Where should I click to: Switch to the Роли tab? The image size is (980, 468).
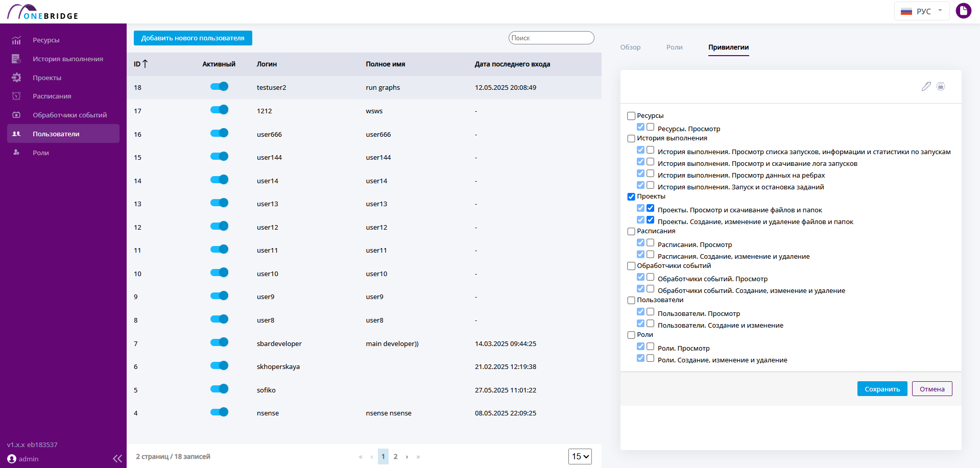pos(674,47)
